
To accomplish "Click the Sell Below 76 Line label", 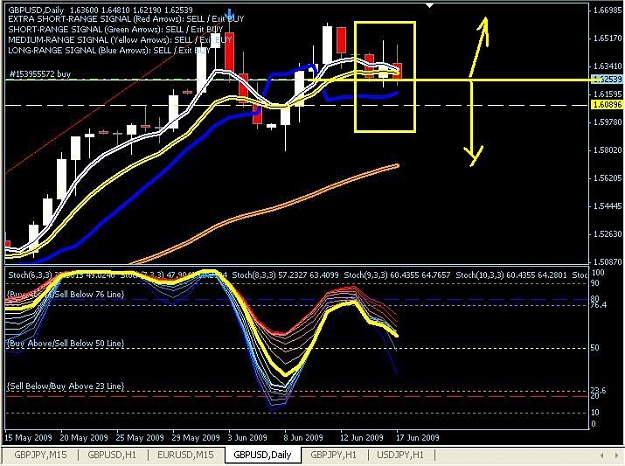I will (x=89, y=294).
